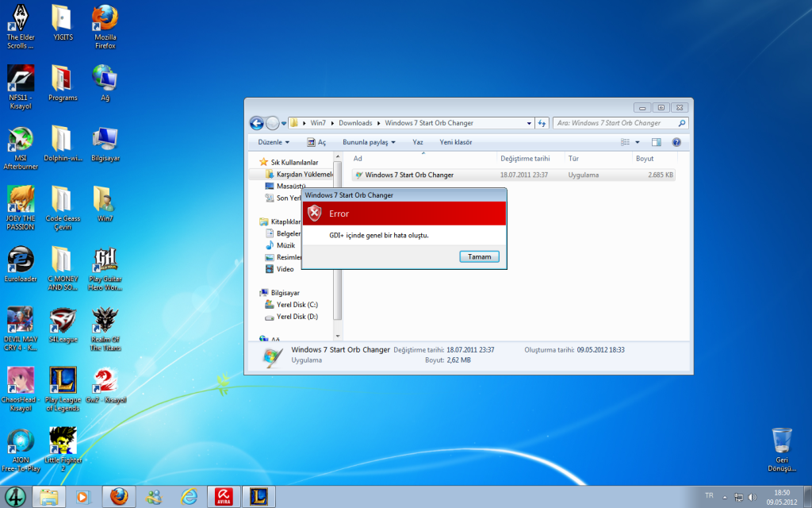
Task: Click the address bar refresh button
Action: [x=542, y=123]
